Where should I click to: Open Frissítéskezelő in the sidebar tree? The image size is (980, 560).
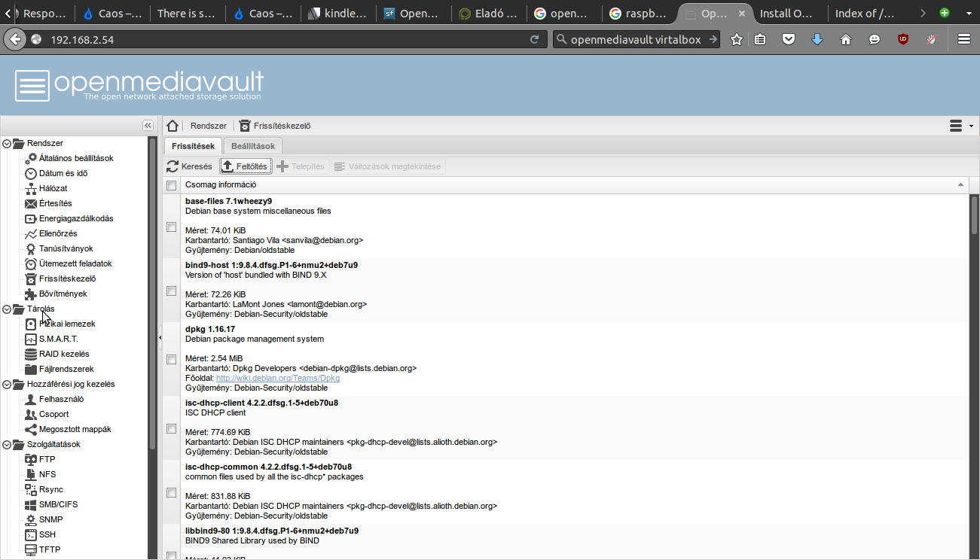coord(67,278)
